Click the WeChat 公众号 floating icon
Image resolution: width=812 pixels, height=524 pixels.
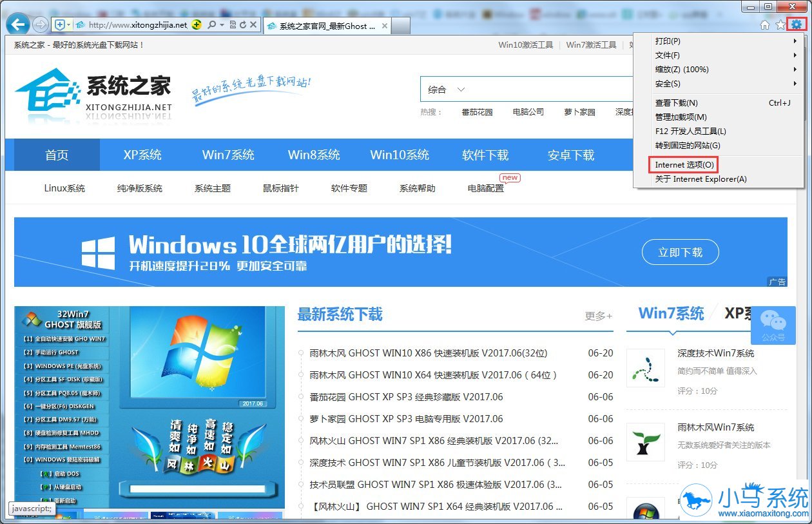click(773, 325)
